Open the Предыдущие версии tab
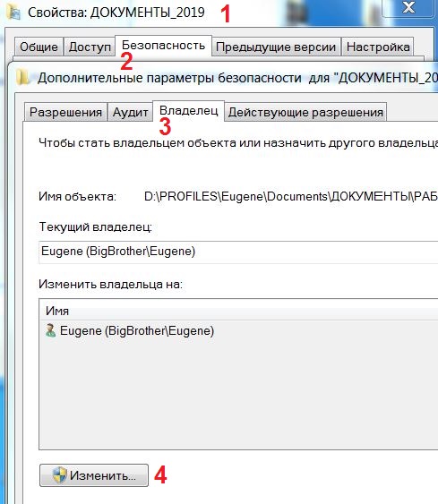The width and height of the screenshot is (438, 504). coord(276,47)
